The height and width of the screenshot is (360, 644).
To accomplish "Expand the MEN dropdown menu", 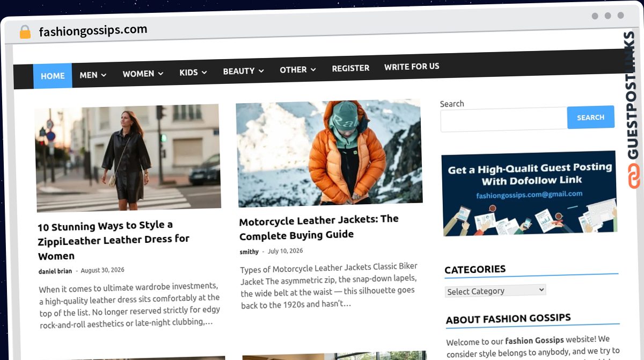I will (x=93, y=75).
